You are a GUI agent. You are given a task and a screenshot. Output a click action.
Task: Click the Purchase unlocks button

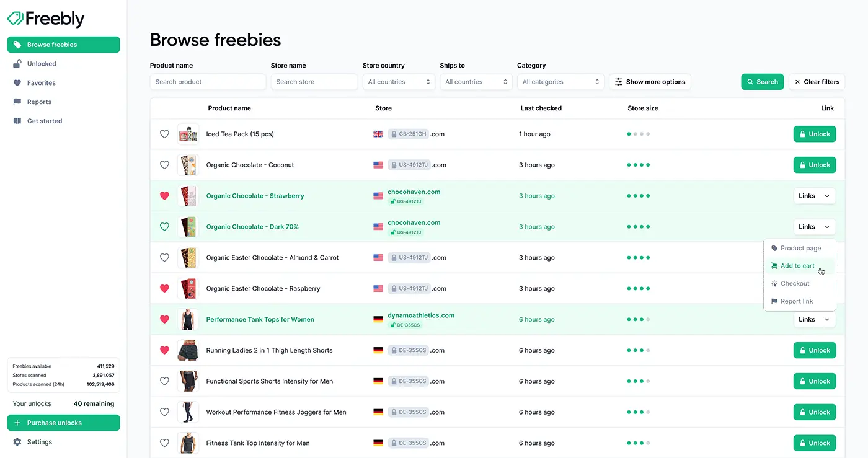pyautogui.click(x=63, y=423)
